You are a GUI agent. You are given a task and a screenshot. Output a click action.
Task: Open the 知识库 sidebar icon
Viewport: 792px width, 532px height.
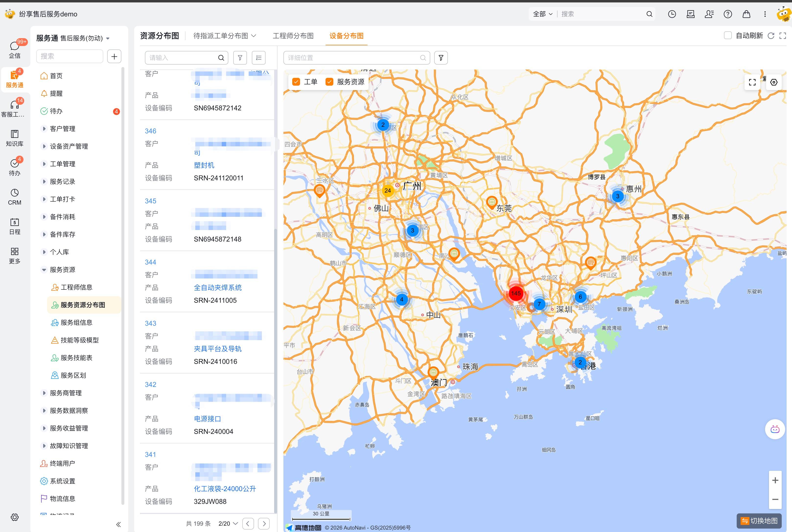pyautogui.click(x=15, y=138)
